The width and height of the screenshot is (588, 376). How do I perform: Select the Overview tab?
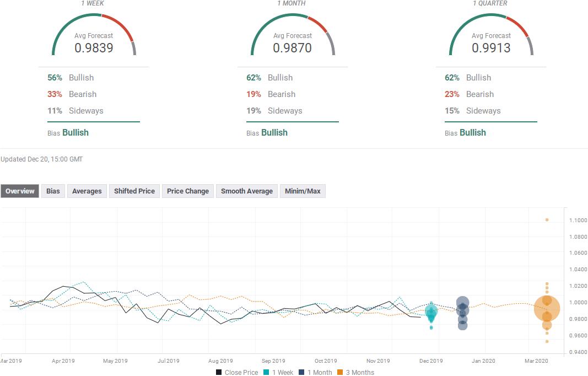click(x=20, y=191)
